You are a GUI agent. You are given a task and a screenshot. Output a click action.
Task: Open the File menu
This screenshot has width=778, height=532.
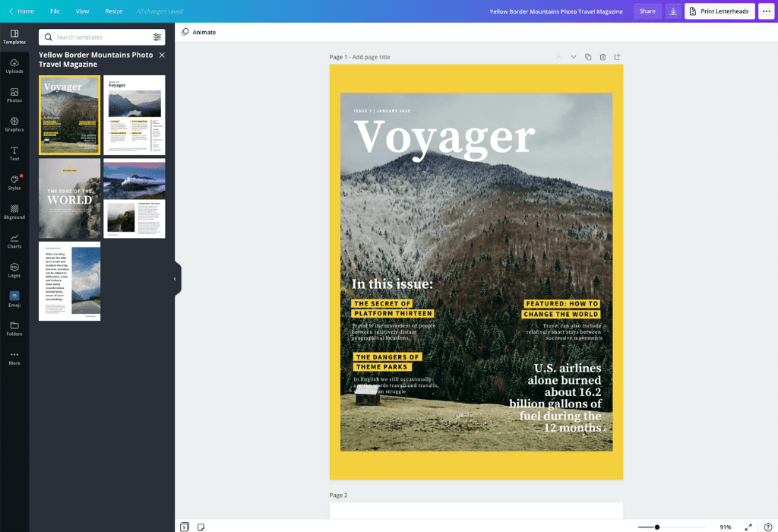(x=55, y=11)
